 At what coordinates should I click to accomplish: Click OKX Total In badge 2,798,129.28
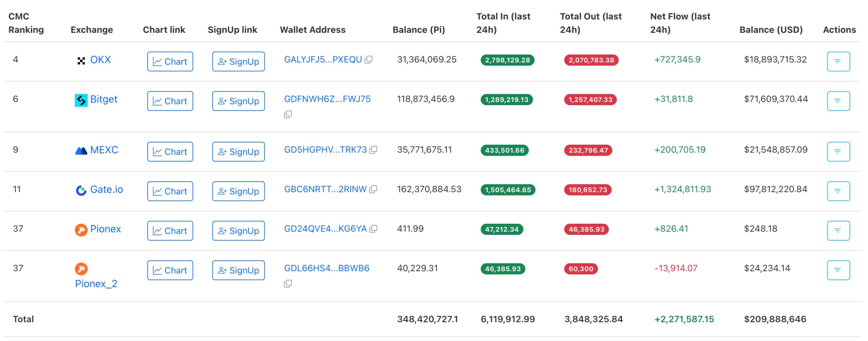[x=507, y=60]
